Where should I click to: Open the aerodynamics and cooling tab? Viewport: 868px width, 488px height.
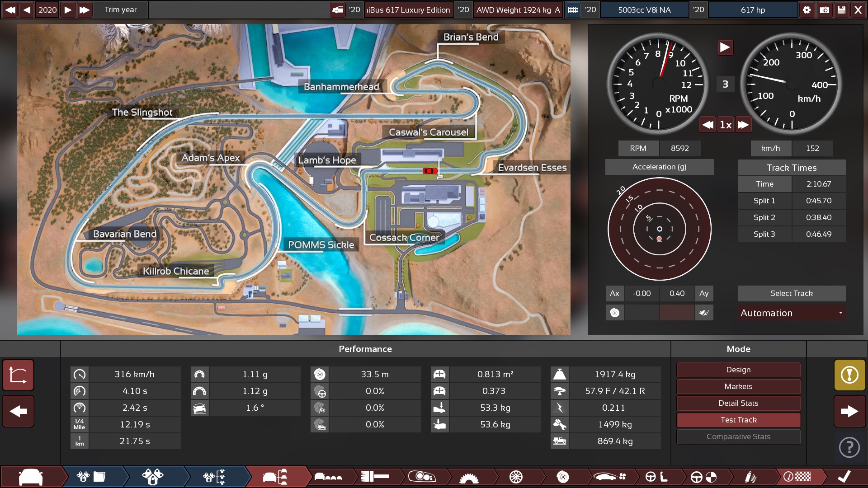point(610,477)
